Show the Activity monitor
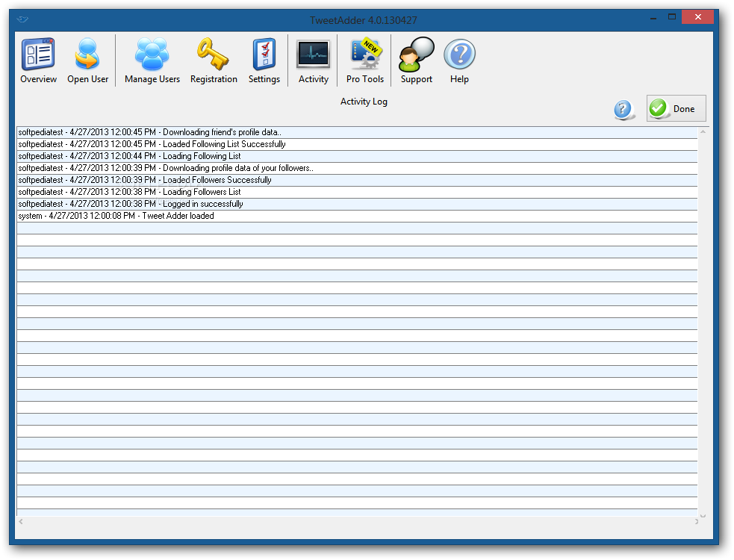Image resolution: width=734 pixels, height=560 pixels. click(x=313, y=61)
